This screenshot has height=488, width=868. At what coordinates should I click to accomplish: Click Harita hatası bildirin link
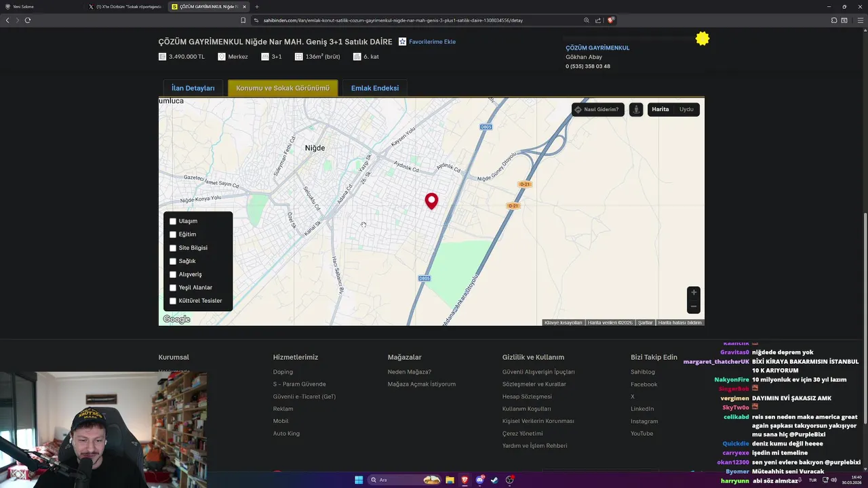[x=679, y=323]
